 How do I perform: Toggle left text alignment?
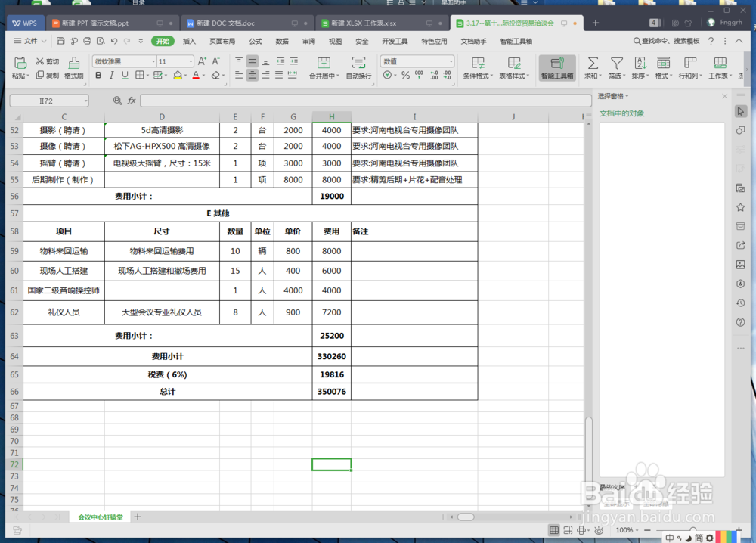pos(239,75)
